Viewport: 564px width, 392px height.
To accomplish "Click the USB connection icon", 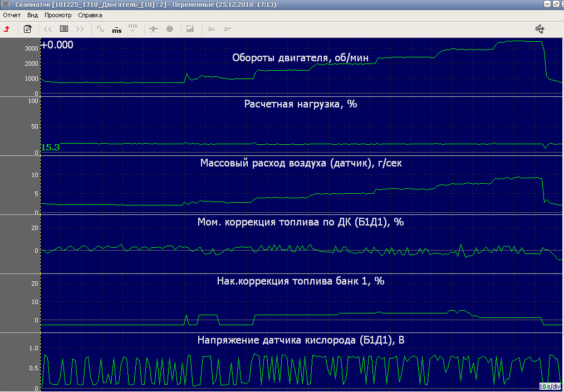I will pos(539,28).
